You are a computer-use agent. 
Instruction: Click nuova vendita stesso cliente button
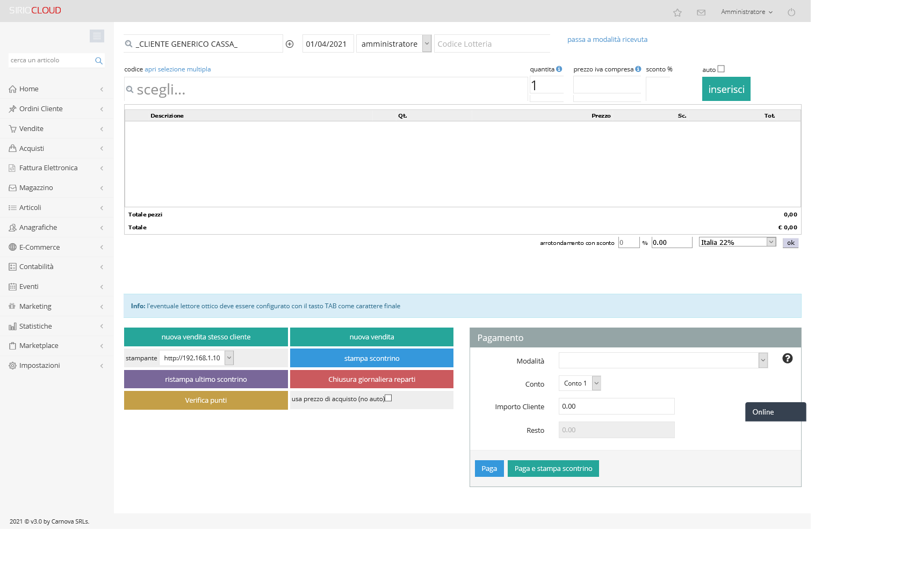(206, 337)
